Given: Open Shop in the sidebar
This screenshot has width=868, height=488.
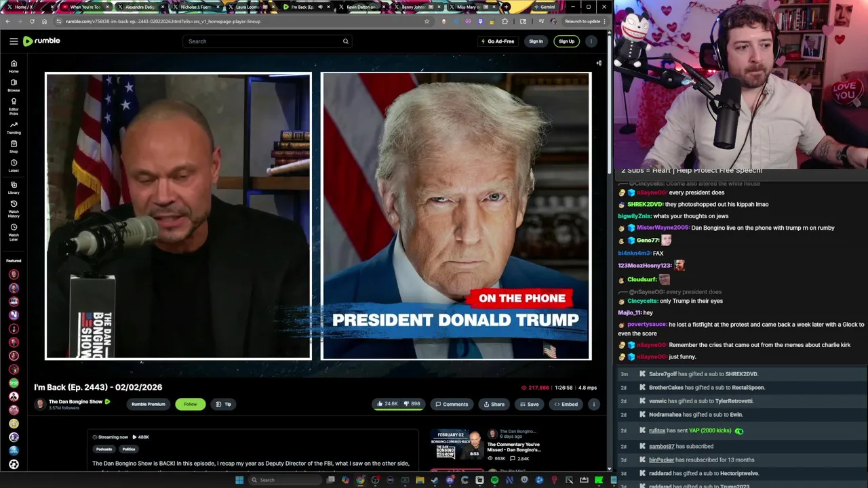Looking at the screenshot, I should click(14, 147).
